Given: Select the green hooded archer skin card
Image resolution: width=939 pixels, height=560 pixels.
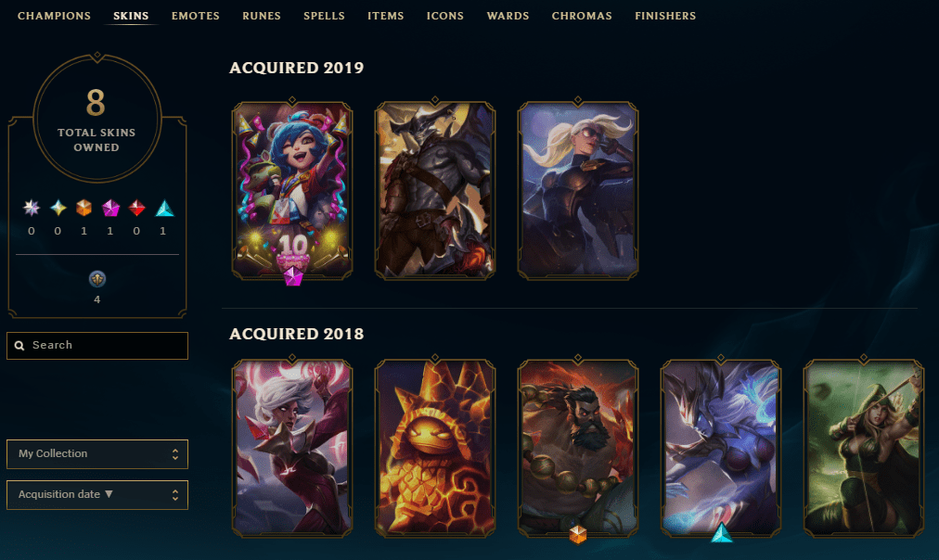Looking at the screenshot, I should point(864,448).
